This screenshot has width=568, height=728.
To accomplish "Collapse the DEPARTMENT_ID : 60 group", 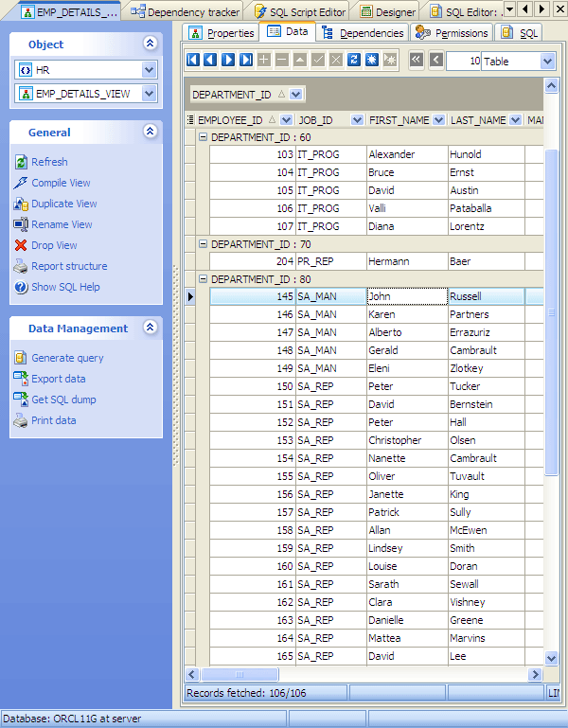I will coord(204,137).
